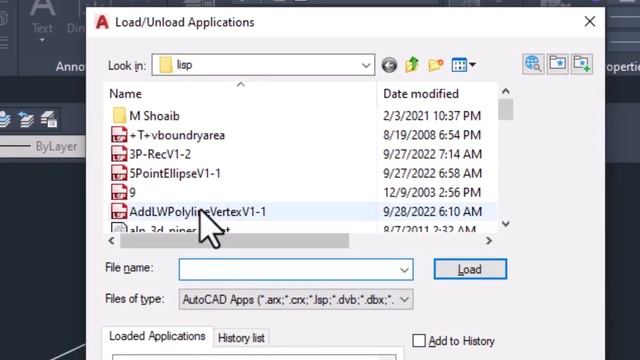The height and width of the screenshot is (360, 640).
Task: Open the Favorites folder icon
Action: (x=558, y=64)
